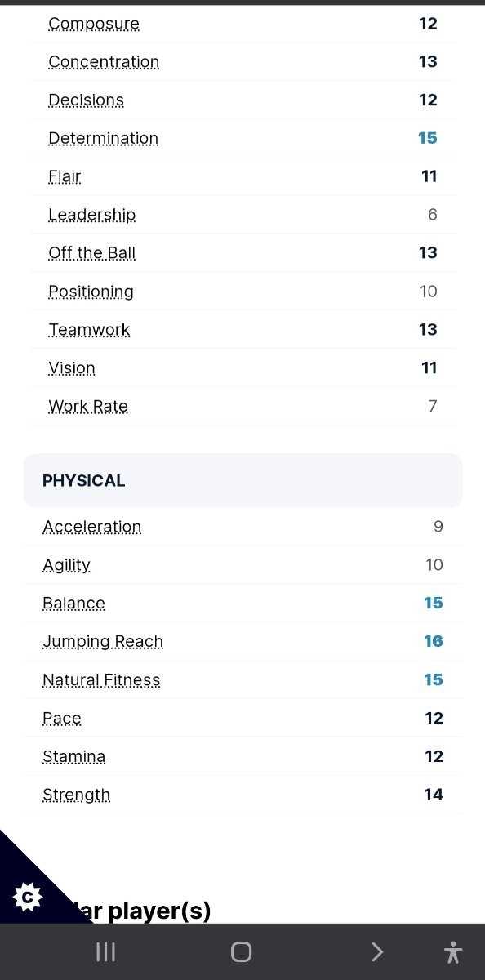Tap the Jumping Reach attribute label
Viewport: 485px width, 980px height.
pos(103,642)
